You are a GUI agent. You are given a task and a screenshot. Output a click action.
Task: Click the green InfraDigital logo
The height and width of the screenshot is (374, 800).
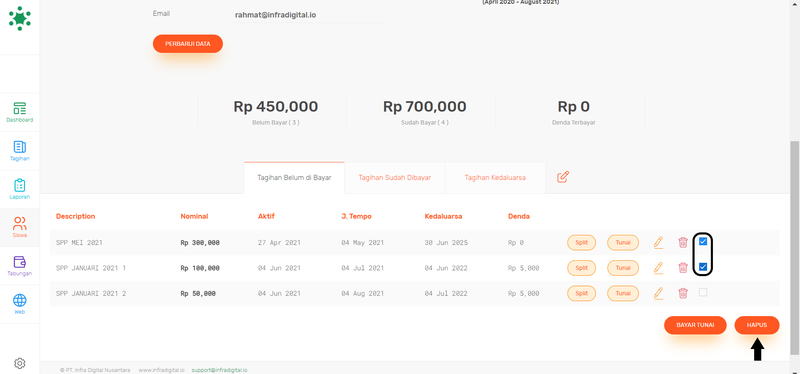point(20,18)
